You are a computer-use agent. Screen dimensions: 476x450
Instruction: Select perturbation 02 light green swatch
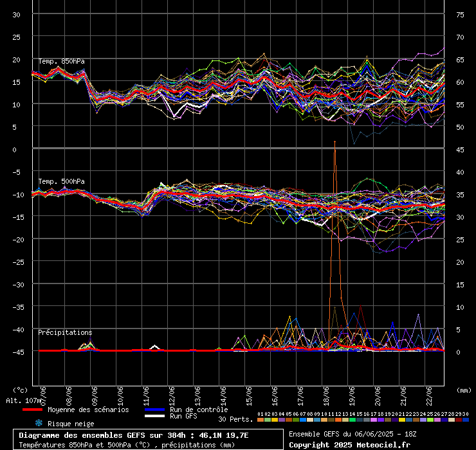tap(268, 420)
